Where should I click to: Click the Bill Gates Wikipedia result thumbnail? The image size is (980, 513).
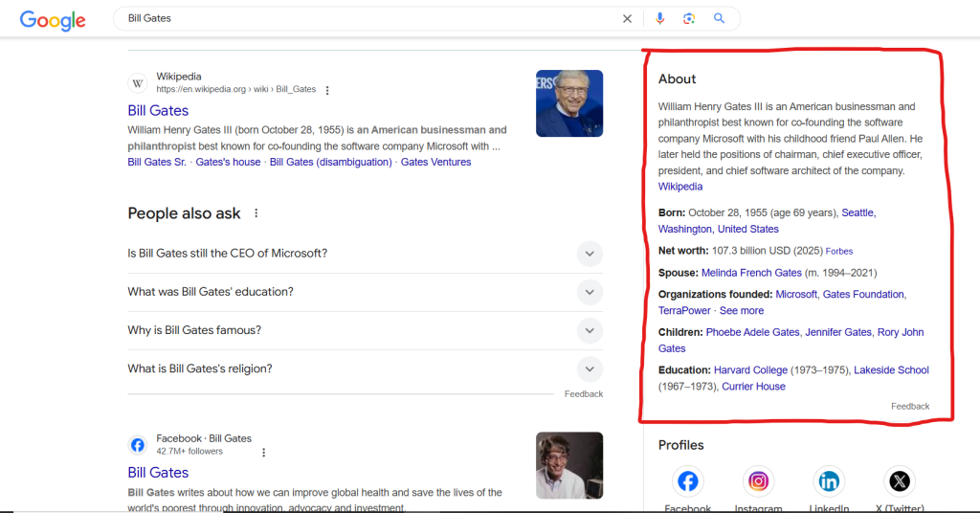[x=569, y=103]
